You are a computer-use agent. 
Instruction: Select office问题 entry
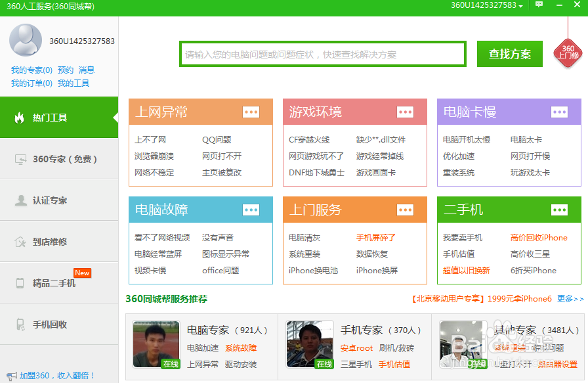(x=220, y=271)
